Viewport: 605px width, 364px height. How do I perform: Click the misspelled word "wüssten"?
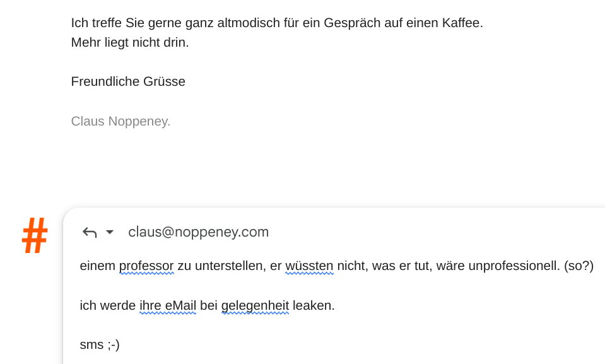coord(309,266)
